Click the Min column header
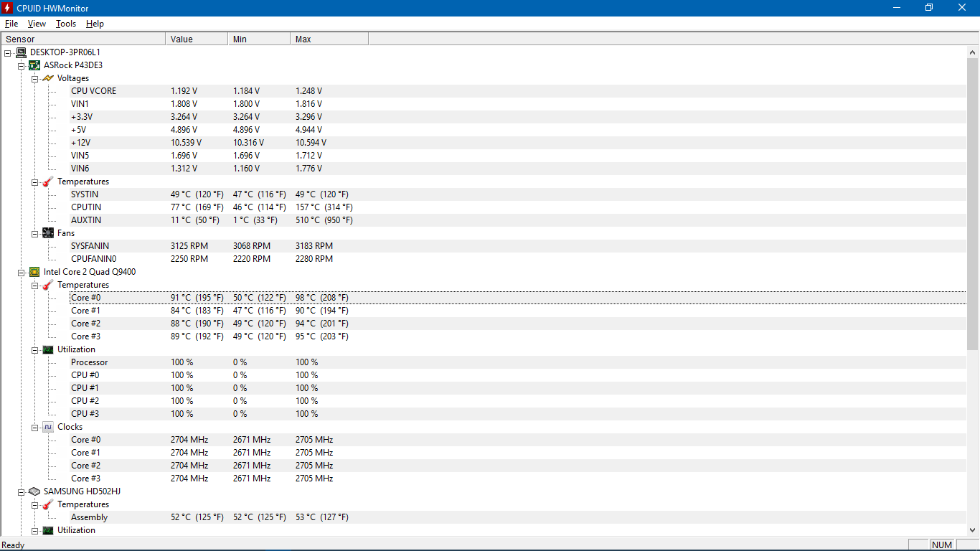This screenshot has height=551, width=980. 259,39
